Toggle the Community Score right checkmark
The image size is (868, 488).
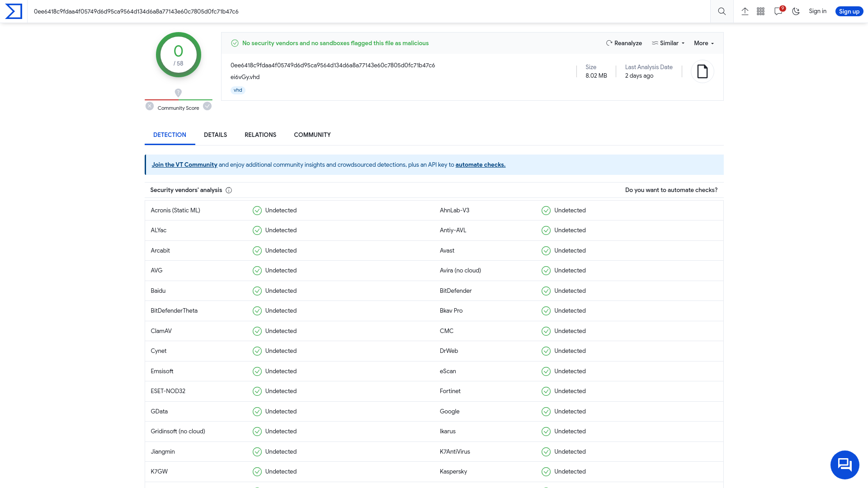[x=208, y=106]
